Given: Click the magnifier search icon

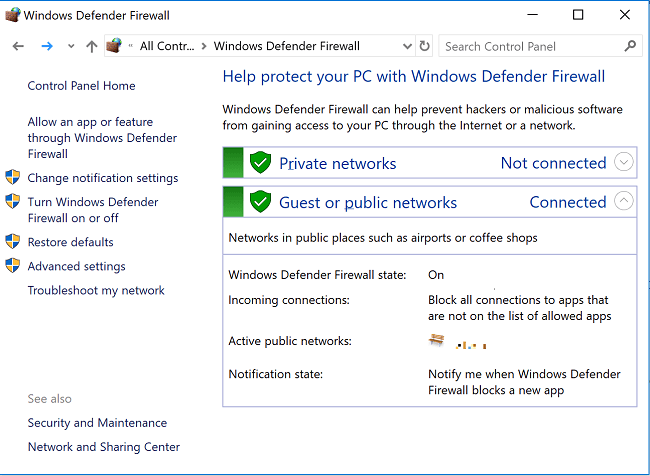Looking at the screenshot, I should [629, 46].
